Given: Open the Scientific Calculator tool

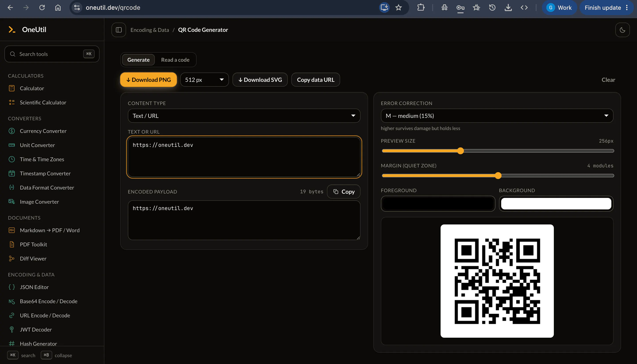Looking at the screenshot, I should click(x=52, y=103).
